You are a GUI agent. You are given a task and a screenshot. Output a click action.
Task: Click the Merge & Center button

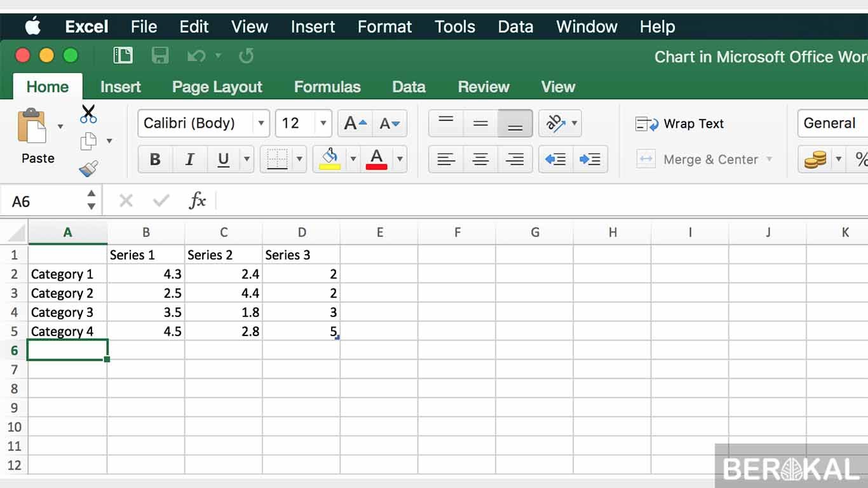coord(697,159)
